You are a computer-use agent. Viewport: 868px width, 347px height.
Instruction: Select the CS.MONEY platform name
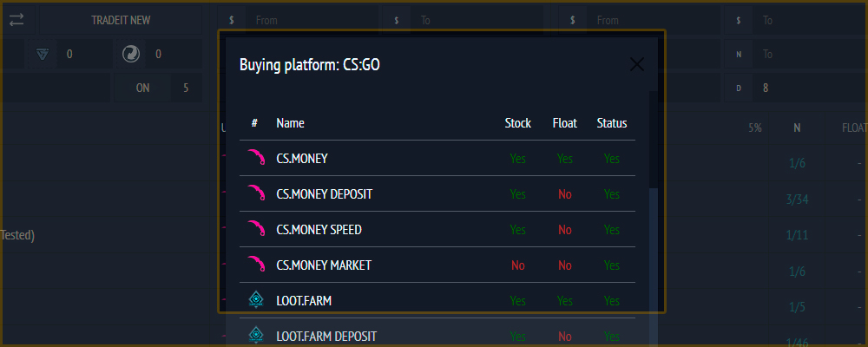[x=302, y=159]
